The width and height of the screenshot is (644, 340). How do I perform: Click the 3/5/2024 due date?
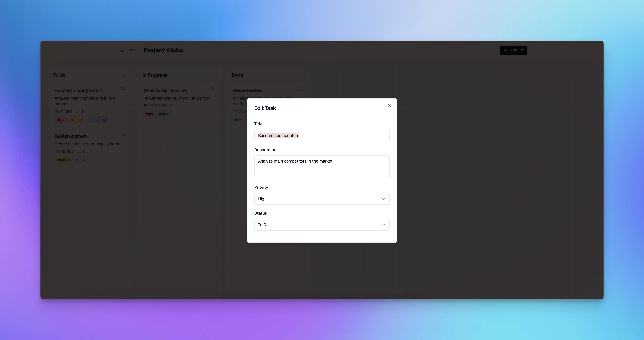point(67,152)
